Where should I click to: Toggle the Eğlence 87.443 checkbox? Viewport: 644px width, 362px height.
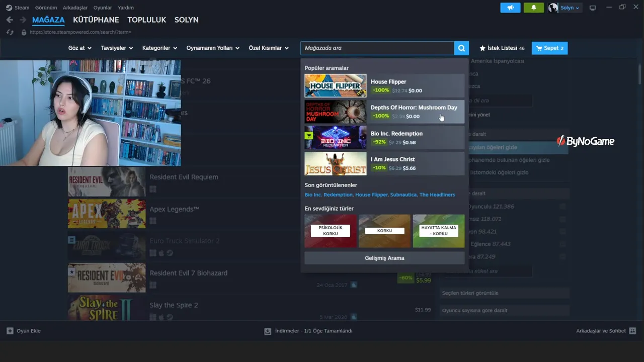(562, 244)
